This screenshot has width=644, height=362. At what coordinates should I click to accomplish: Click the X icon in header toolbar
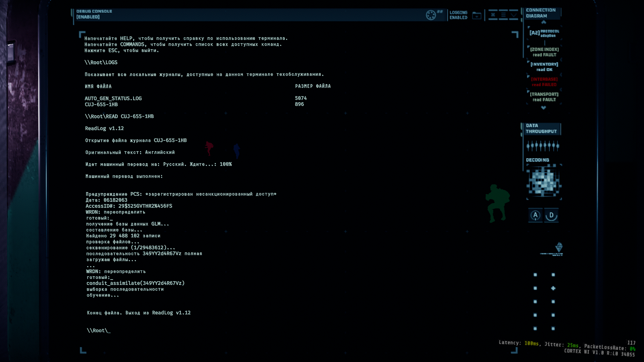pyautogui.click(x=493, y=15)
